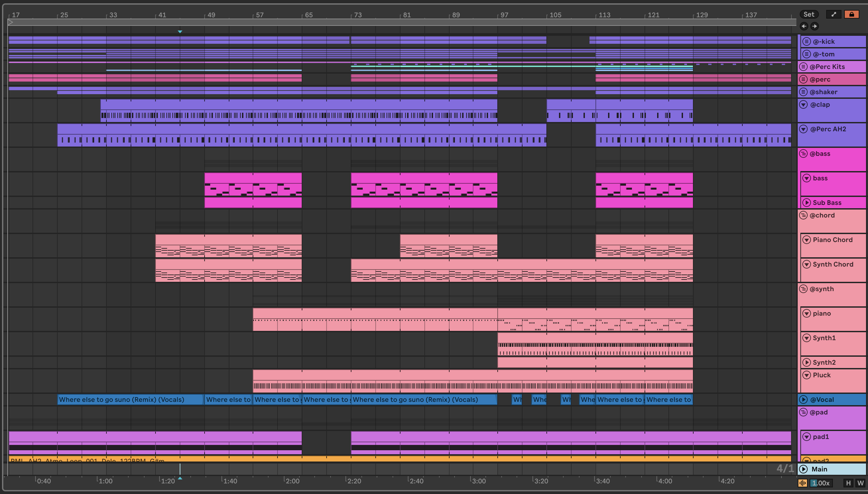Toggle the orange lock envelopes button

pos(851,14)
